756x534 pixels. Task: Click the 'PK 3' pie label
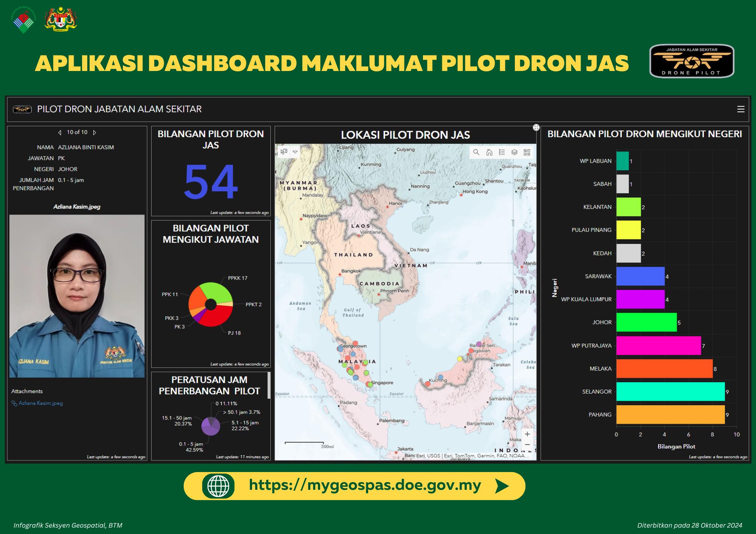point(180,327)
